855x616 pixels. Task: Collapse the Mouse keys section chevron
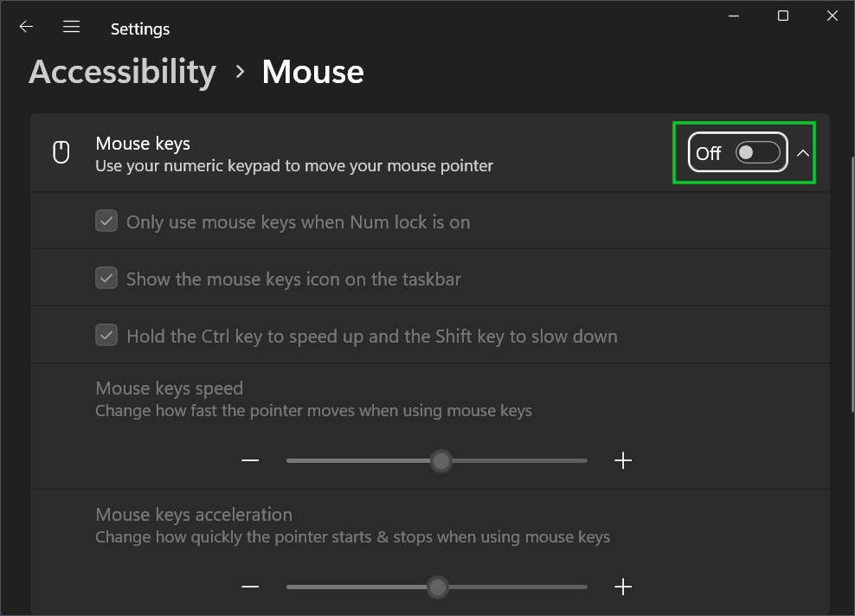click(x=803, y=153)
